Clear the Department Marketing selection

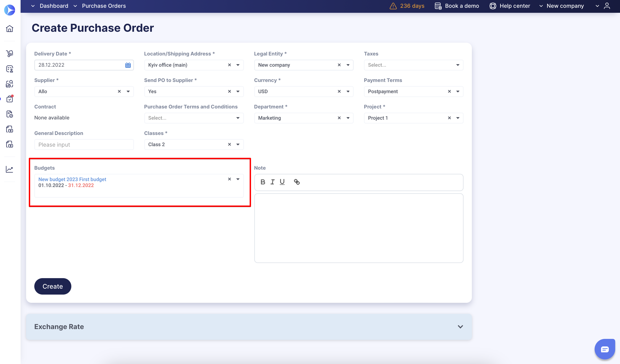point(339,118)
